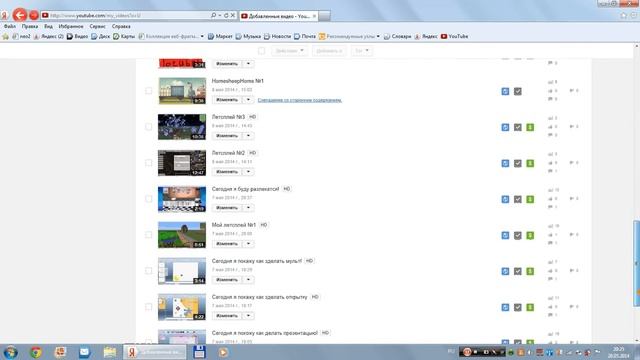The height and width of the screenshot is (360, 640).
Task: Open the Карты bookmark
Action: tap(124, 36)
